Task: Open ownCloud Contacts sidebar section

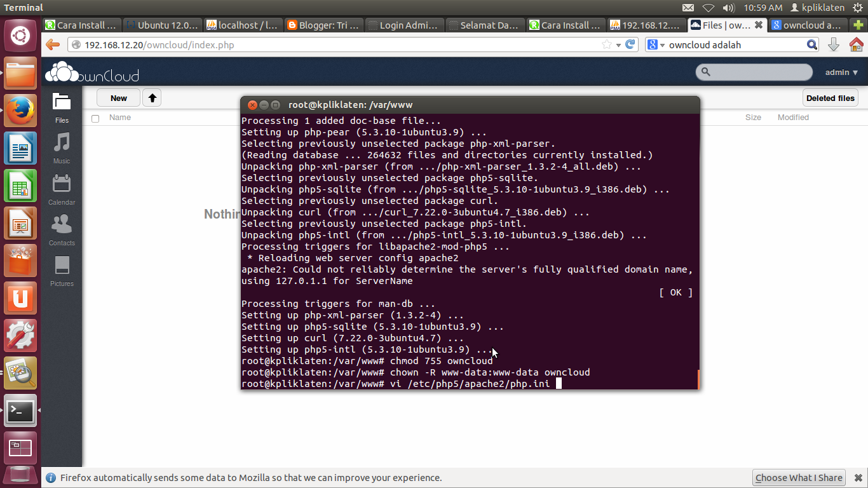Action: [62, 230]
